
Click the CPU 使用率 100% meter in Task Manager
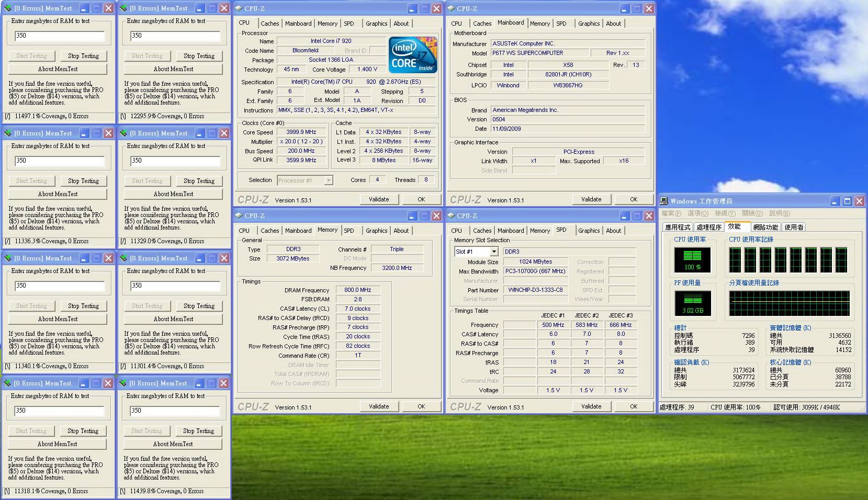(x=692, y=260)
